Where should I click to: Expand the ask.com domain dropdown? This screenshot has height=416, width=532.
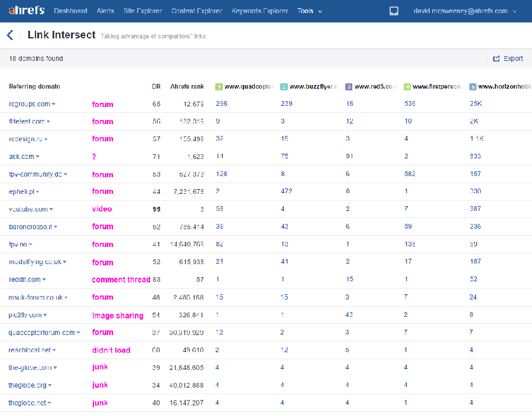point(37,157)
